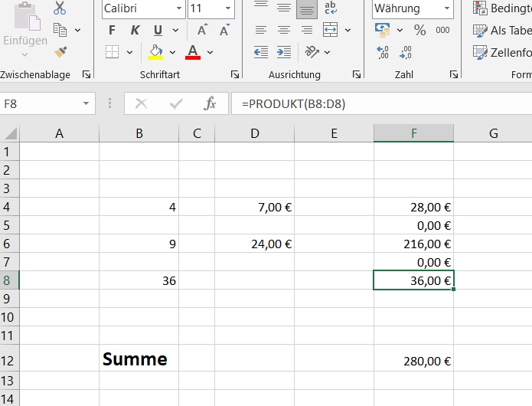Select cell with 24,00 €

(x=254, y=244)
